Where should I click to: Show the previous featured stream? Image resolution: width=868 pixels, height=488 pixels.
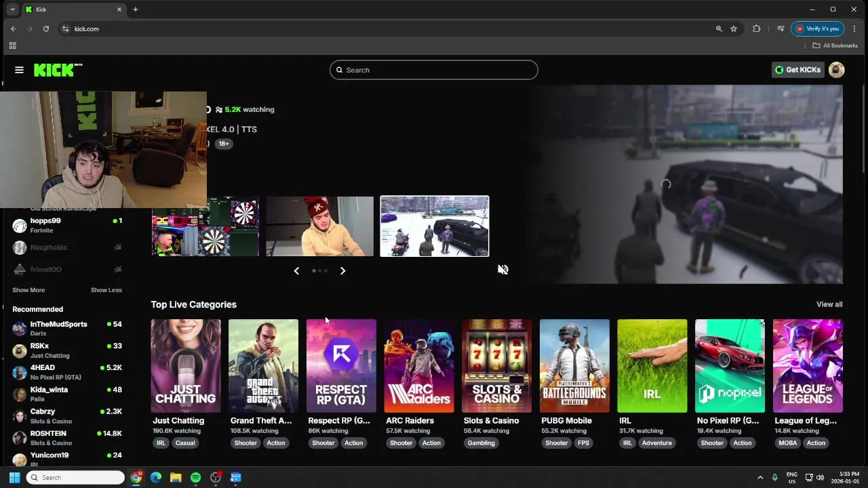tap(296, 270)
